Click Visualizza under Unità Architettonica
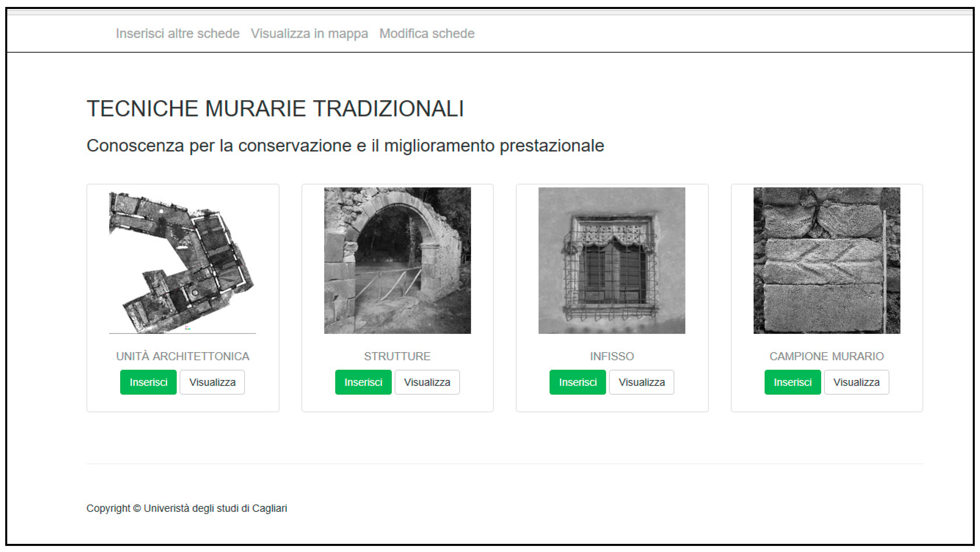 pos(212,382)
